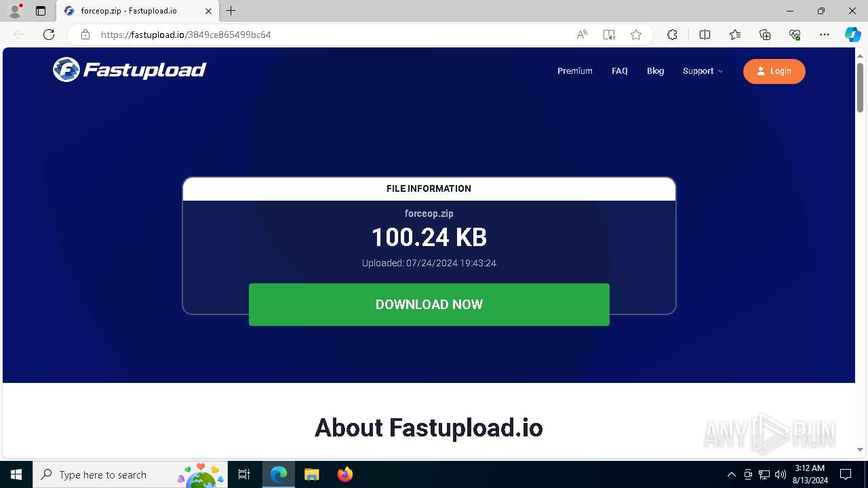The height and width of the screenshot is (488, 868).
Task: Open the Windows Start menu
Action: 16,474
